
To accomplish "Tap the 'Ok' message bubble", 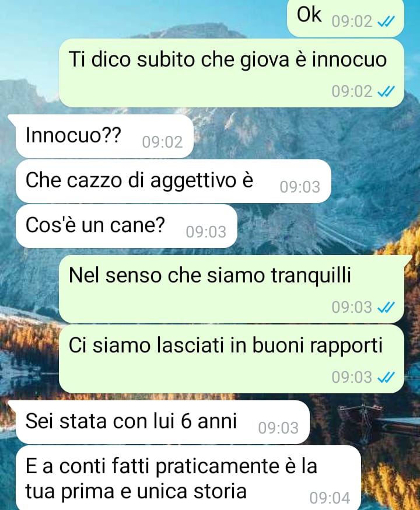I will (x=345, y=18).
